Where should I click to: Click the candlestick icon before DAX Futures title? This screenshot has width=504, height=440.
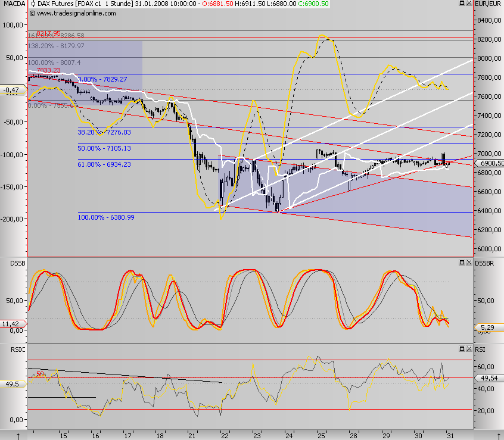(33, 4)
